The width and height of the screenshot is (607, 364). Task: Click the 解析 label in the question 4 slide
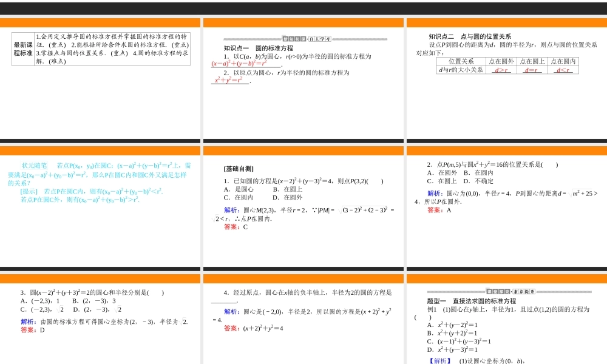pos(232,311)
